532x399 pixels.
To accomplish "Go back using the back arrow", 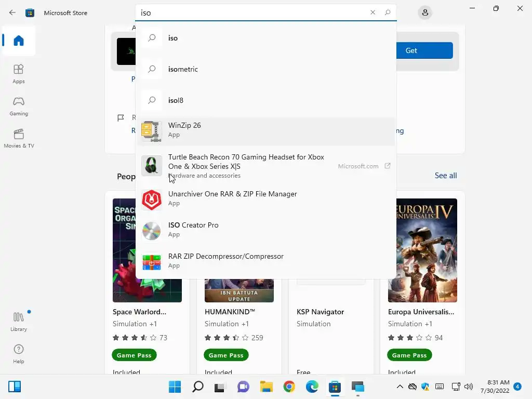I will coord(12,12).
